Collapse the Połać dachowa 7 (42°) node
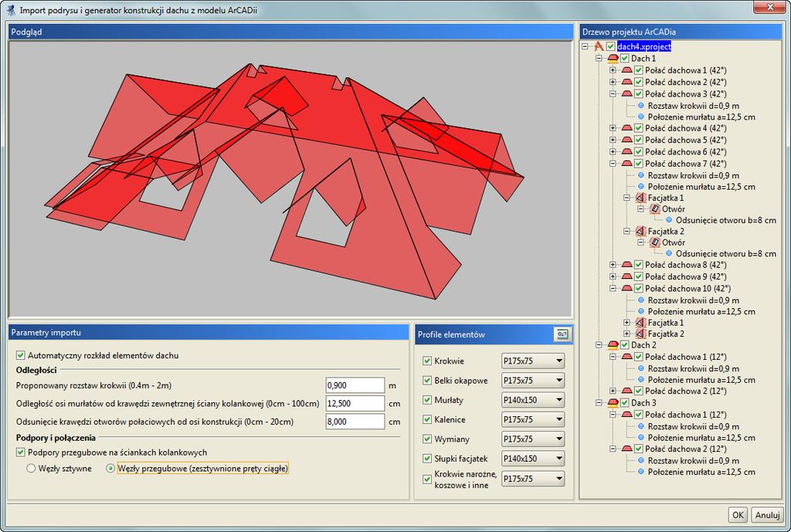This screenshot has height=532, width=791. click(613, 164)
